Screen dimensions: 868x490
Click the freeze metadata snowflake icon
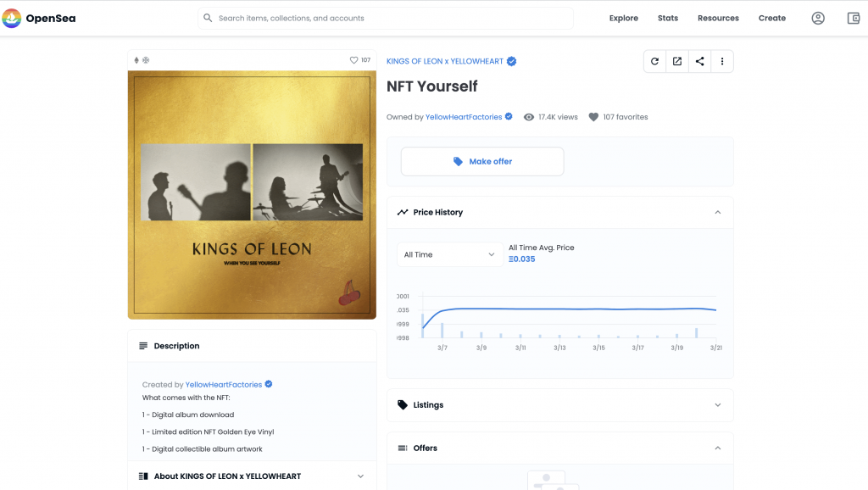click(146, 60)
